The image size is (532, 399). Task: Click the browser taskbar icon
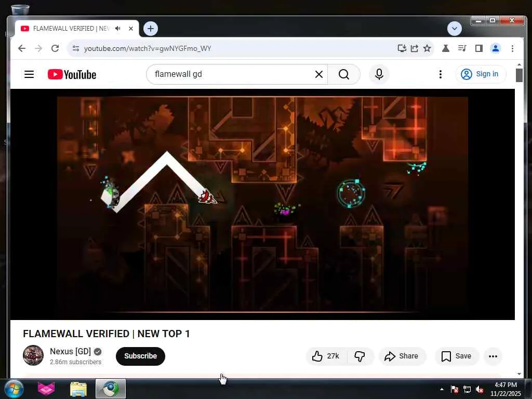click(111, 389)
